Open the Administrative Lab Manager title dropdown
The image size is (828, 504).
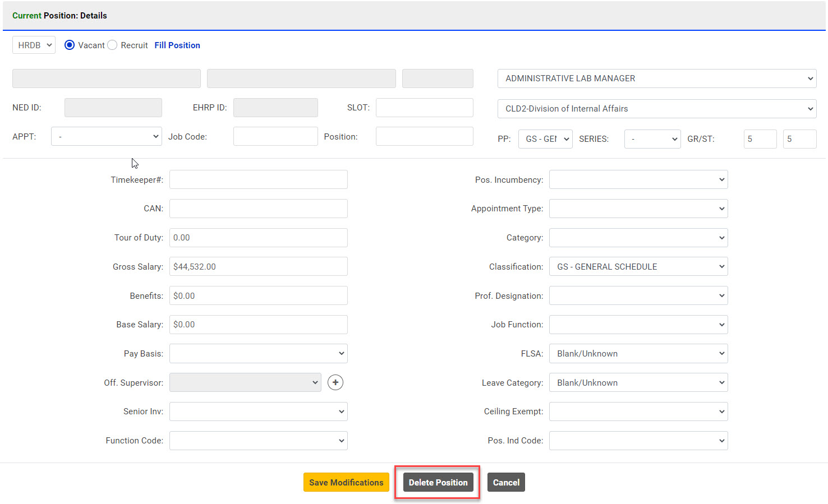657,78
